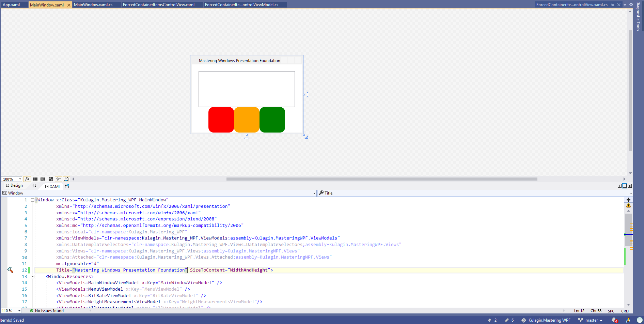Switch designer to vertical split view
644x324 pixels.
tap(619, 186)
